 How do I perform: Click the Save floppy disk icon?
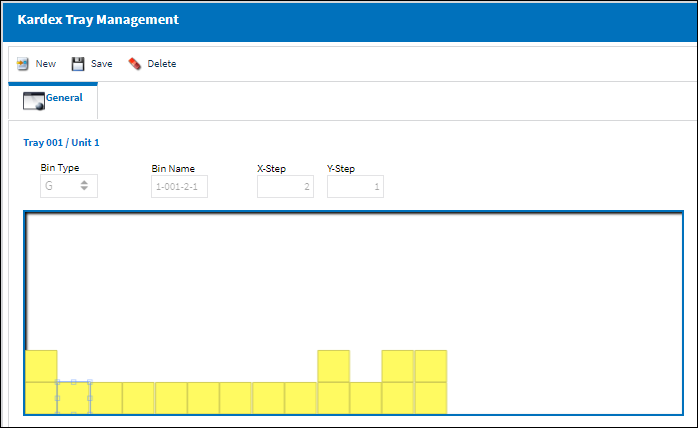coord(78,64)
